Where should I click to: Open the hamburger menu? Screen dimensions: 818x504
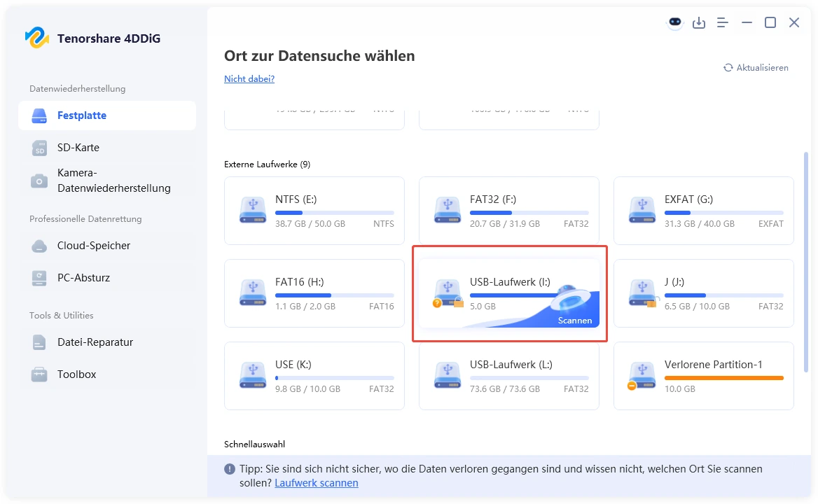point(722,22)
